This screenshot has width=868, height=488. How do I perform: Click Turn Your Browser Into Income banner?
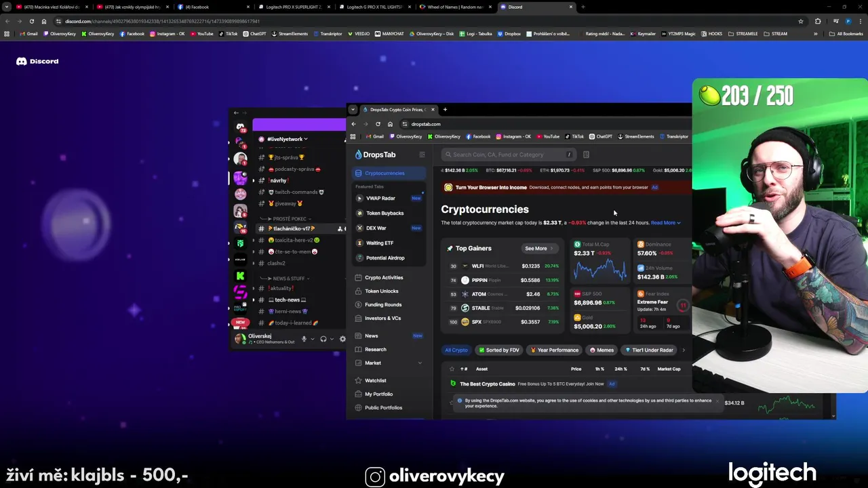(x=551, y=187)
